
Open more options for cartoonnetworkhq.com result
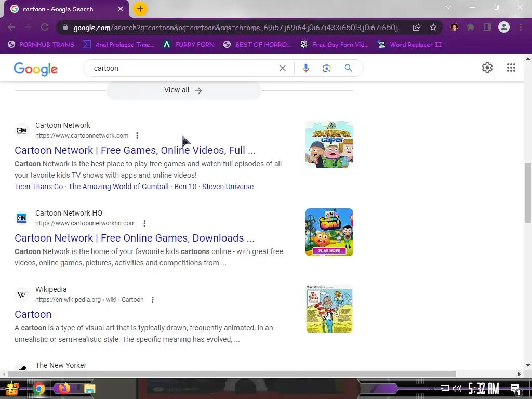tap(144, 223)
